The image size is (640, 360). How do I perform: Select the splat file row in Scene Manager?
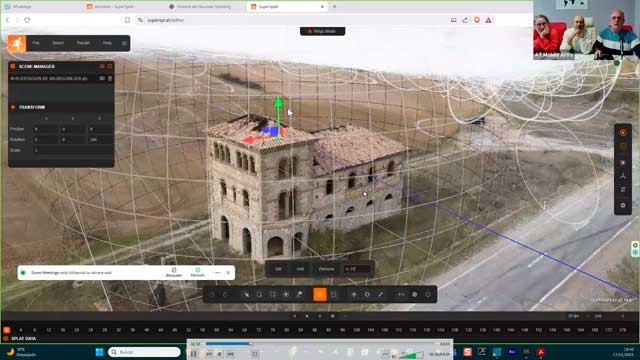coord(61,78)
